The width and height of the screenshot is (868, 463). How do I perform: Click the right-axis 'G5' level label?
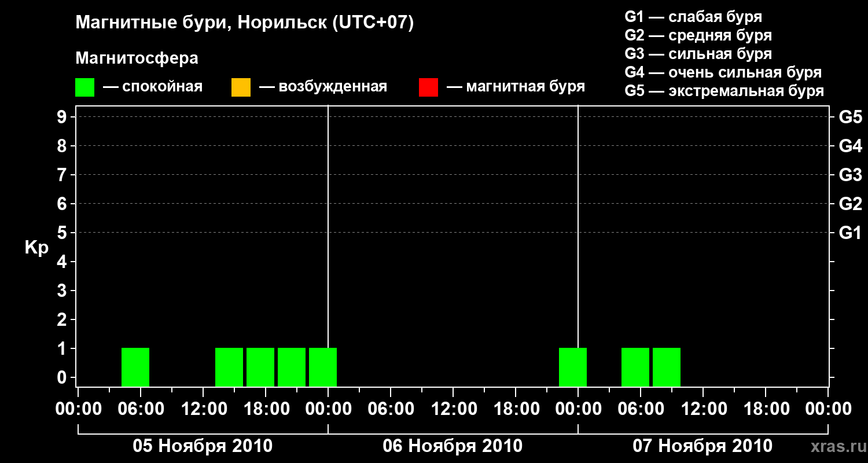851,117
